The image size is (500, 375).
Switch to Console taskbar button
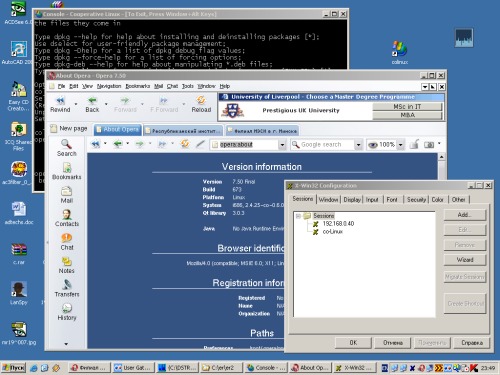(266, 368)
